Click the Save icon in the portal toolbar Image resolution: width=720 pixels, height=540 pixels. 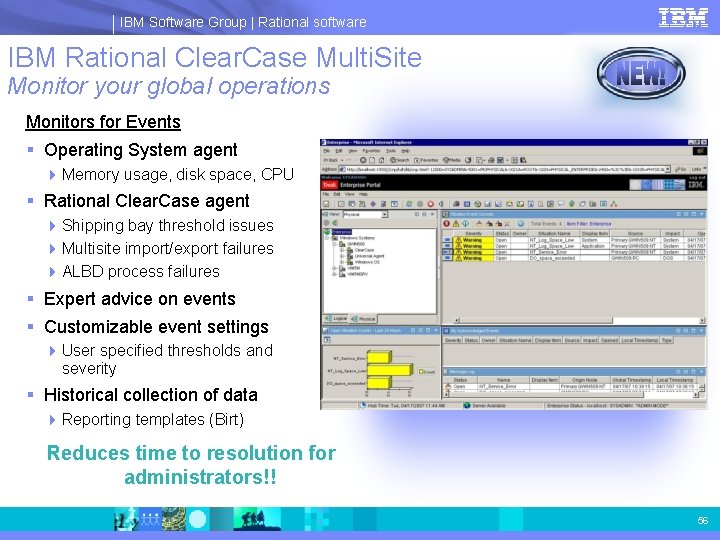click(326, 204)
